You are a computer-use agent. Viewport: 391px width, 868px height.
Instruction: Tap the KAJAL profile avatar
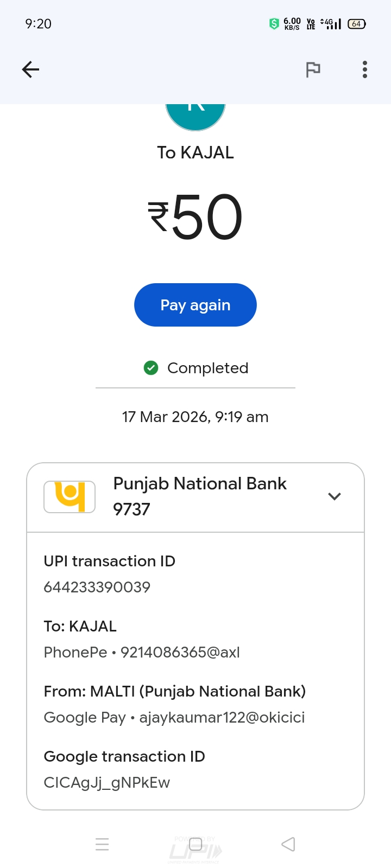point(195,115)
